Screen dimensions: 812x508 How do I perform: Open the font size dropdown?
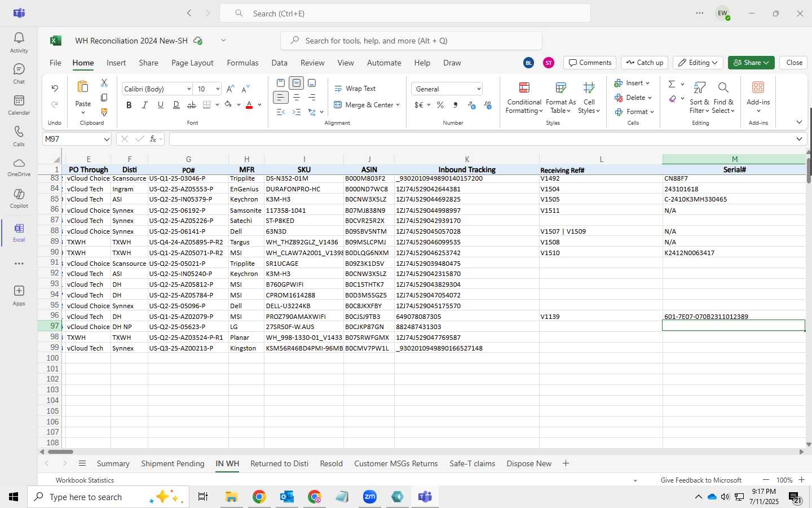click(x=217, y=89)
